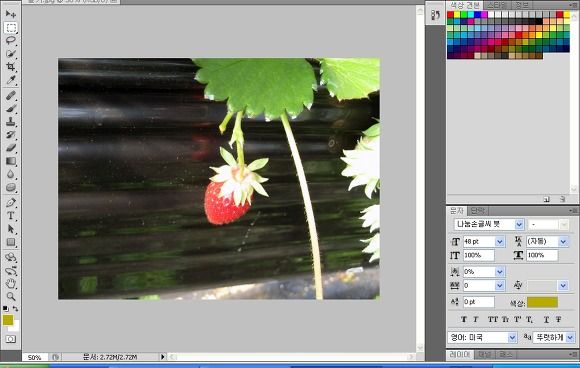Select the Dodge tool

point(11,187)
